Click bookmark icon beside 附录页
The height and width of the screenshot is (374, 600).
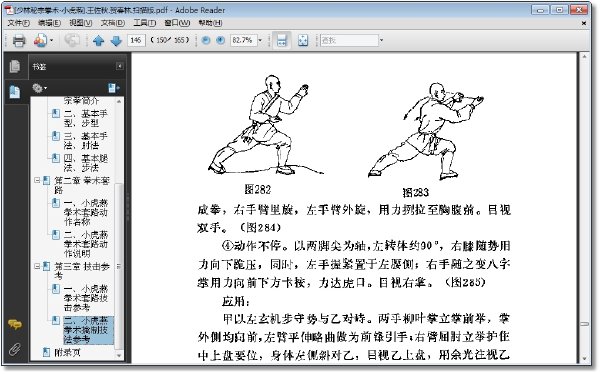(x=46, y=352)
